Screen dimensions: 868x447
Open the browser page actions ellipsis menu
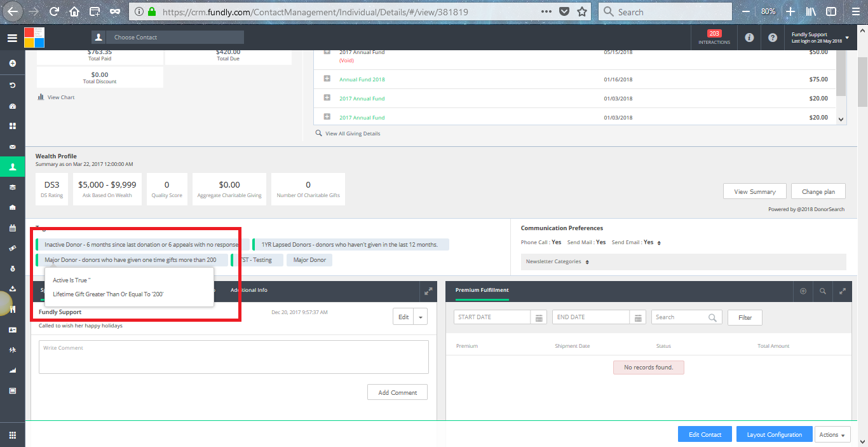[546, 11]
